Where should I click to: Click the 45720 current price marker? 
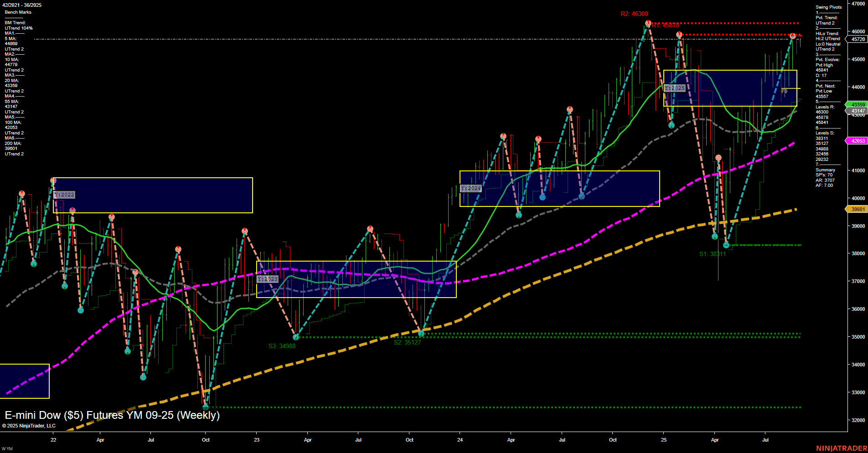point(857,39)
